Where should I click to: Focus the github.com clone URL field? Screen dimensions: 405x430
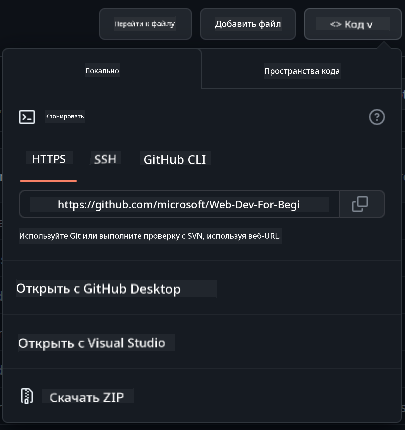click(x=179, y=204)
